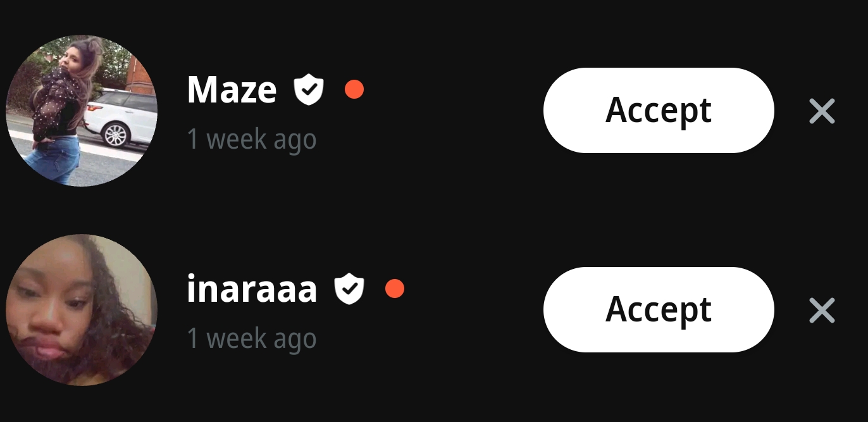The height and width of the screenshot is (422, 868).
Task: Click the '1 week ago' timestamp under inaraaa
Action: click(x=252, y=338)
